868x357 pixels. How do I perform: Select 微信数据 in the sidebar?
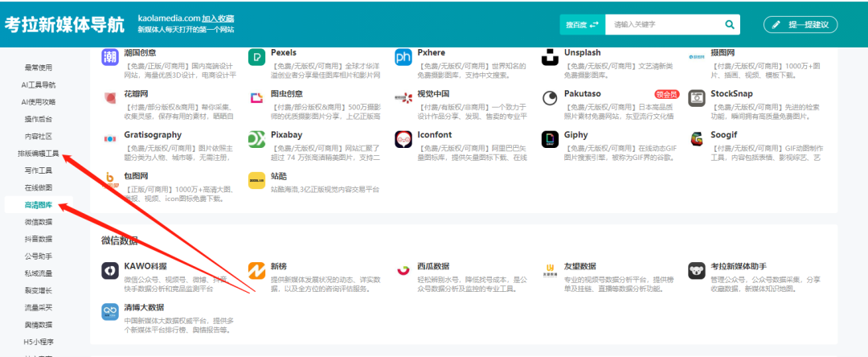tap(39, 222)
